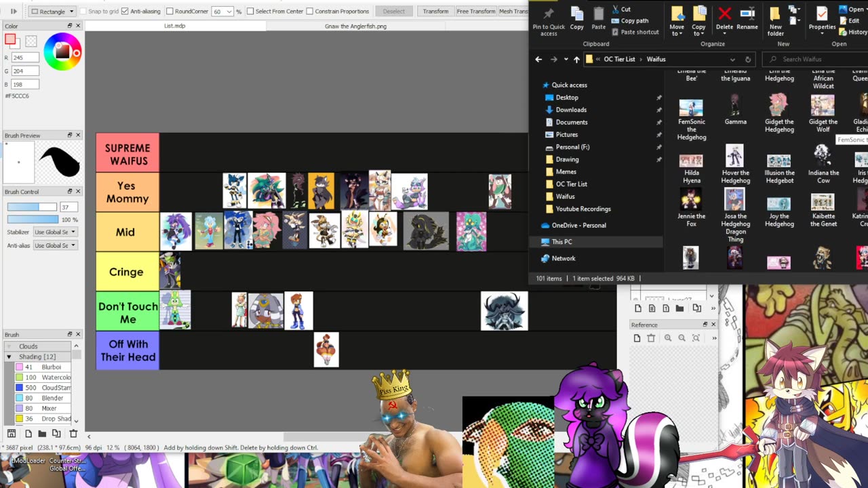This screenshot has width=868, height=488.
Task: Adjust the brush size slider
Action: click(x=32, y=207)
